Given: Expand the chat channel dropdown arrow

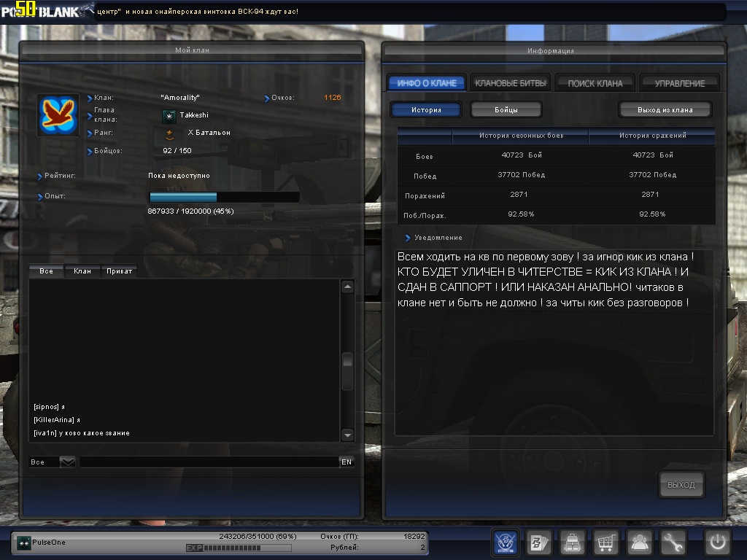Looking at the screenshot, I should click(67, 462).
